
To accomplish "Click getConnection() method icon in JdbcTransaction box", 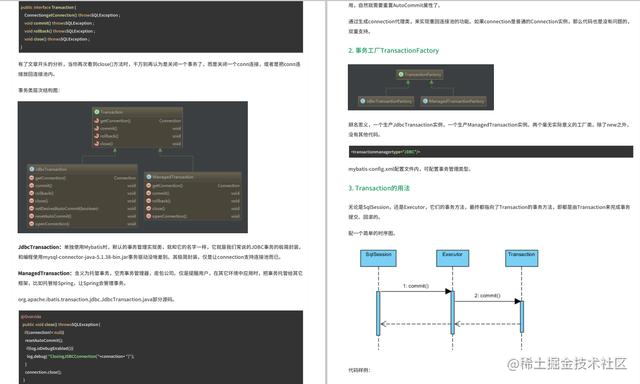I will 31,178.
